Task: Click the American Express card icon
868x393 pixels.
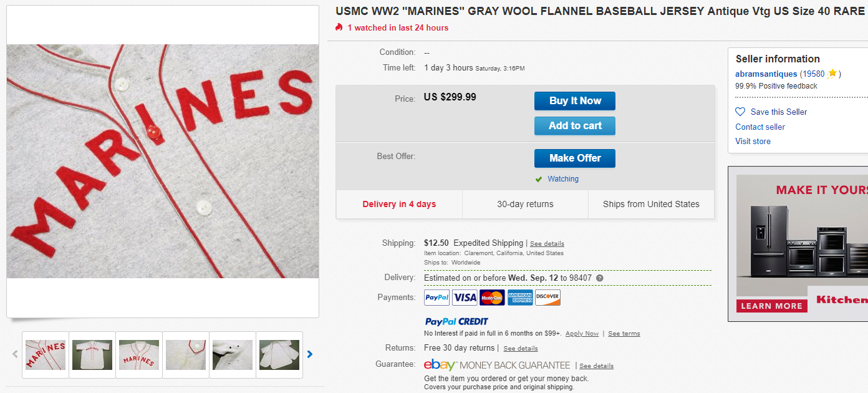Action: point(520,298)
